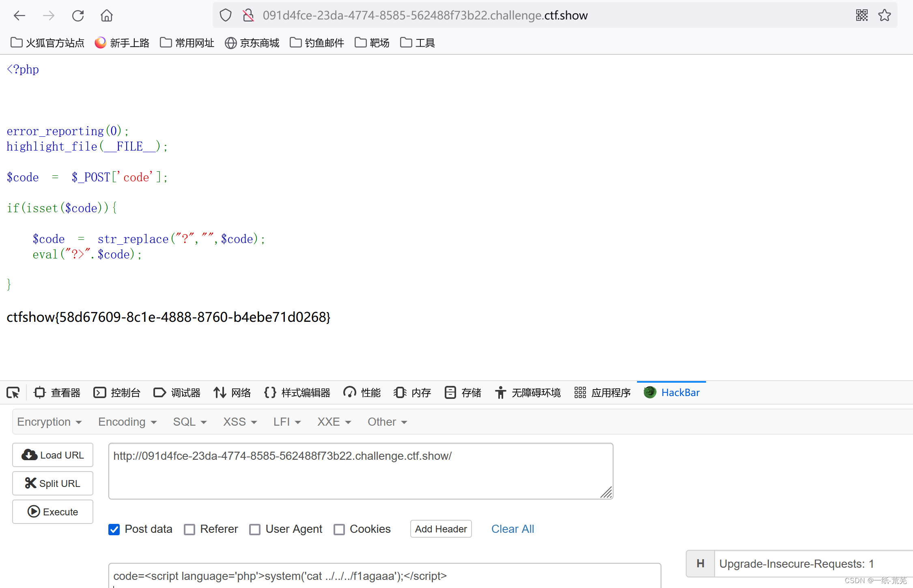Open the 火狐官方站点 bookmark folder

tap(47, 43)
